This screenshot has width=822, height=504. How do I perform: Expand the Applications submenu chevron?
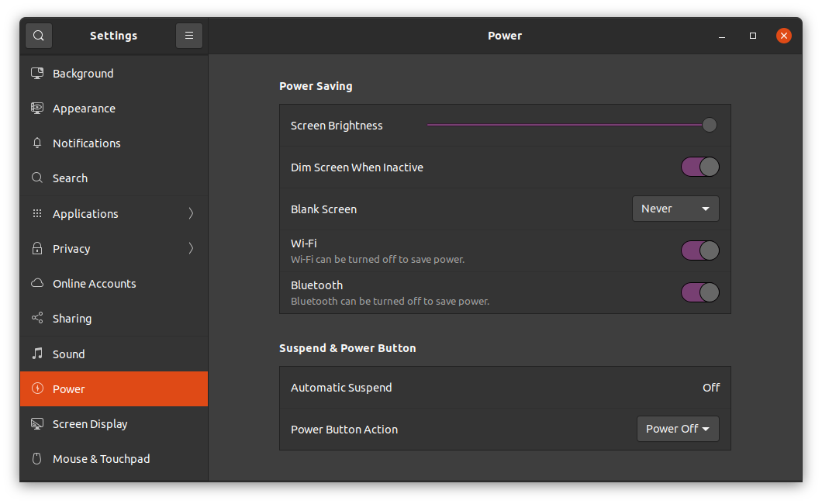(x=191, y=214)
